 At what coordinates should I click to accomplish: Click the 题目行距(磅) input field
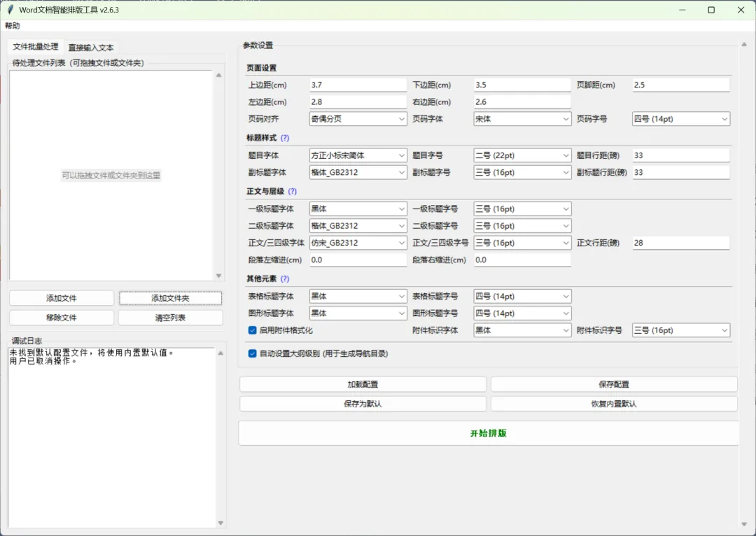(681, 155)
